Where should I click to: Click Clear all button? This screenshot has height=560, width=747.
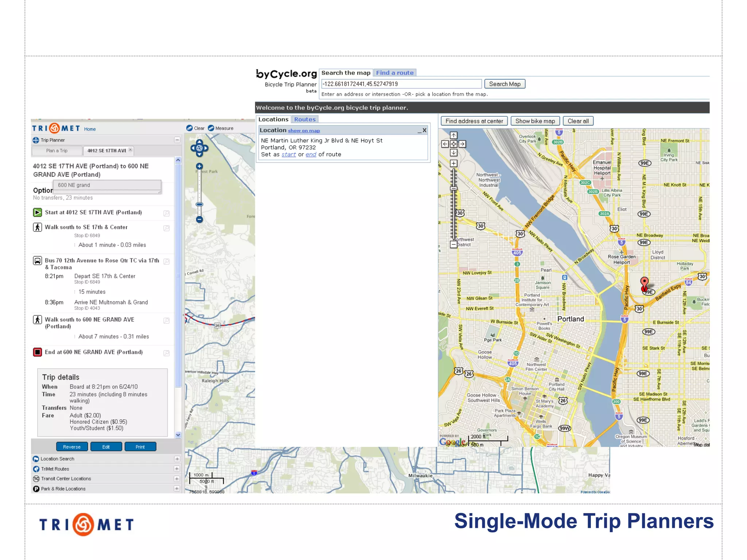pos(578,121)
